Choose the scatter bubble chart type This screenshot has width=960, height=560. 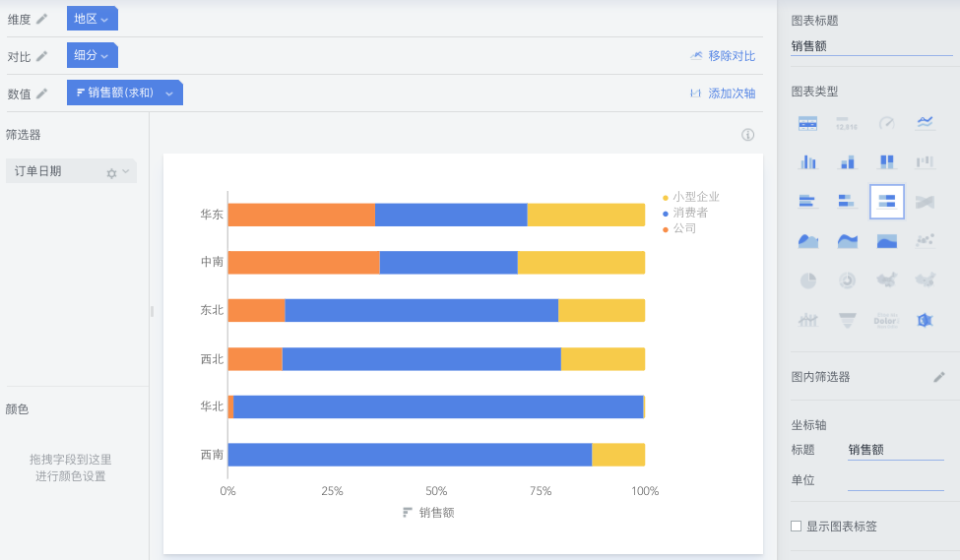point(926,240)
